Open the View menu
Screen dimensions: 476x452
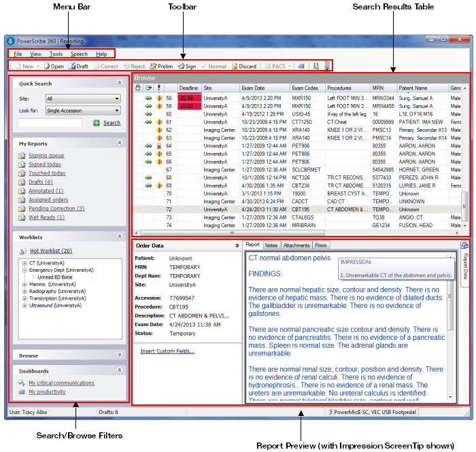click(35, 54)
